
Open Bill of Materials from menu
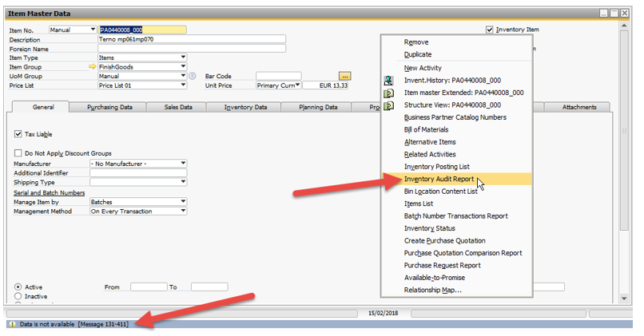tap(426, 129)
